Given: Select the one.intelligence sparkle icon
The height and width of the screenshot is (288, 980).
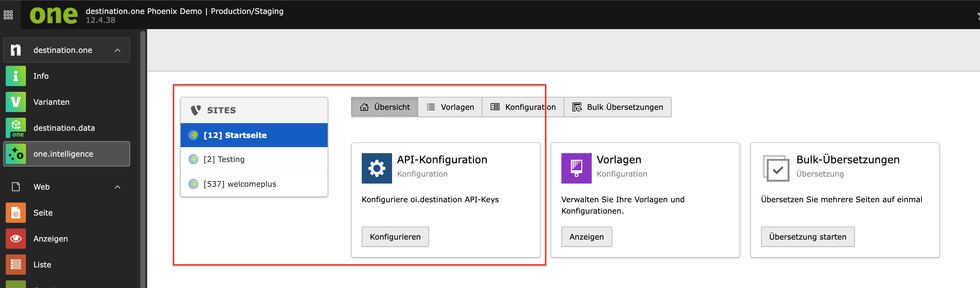Looking at the screenshot, I should click(15, 154).
